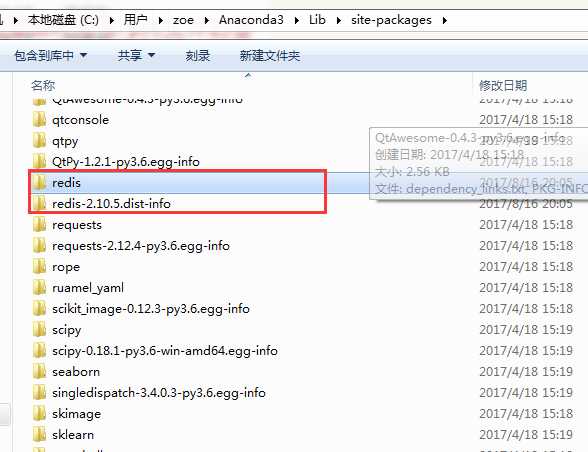Open the 共享 dropdown menu
The image size is (588, 452).
[136, 56]
